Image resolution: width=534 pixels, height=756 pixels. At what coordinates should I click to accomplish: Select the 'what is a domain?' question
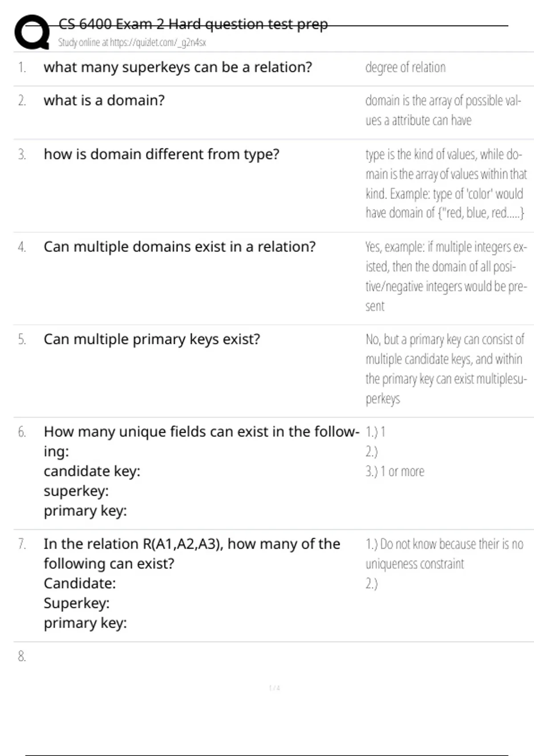(x=104, y=101)
